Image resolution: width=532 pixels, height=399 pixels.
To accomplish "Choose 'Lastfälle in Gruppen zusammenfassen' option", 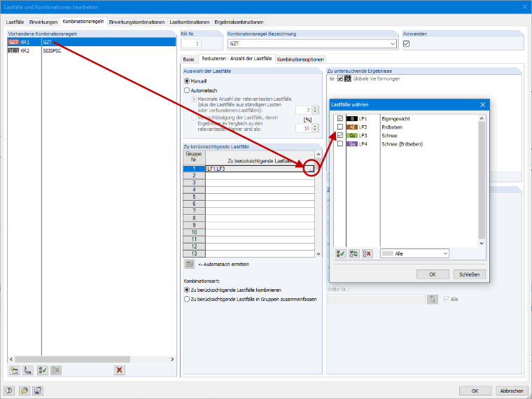I will [x=187, y=300].
